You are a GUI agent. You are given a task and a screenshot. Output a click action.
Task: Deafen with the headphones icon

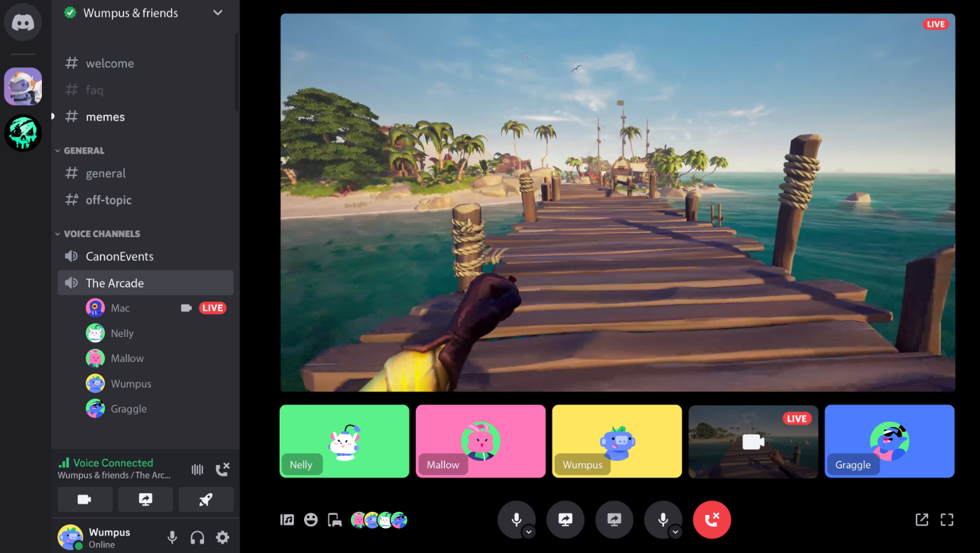pos(197,537)
